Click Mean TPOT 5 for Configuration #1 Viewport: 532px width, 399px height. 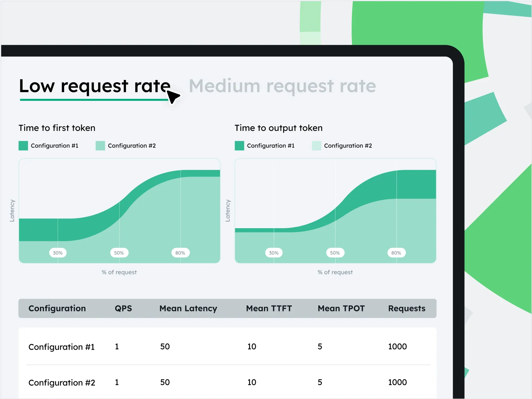(320, 347)
